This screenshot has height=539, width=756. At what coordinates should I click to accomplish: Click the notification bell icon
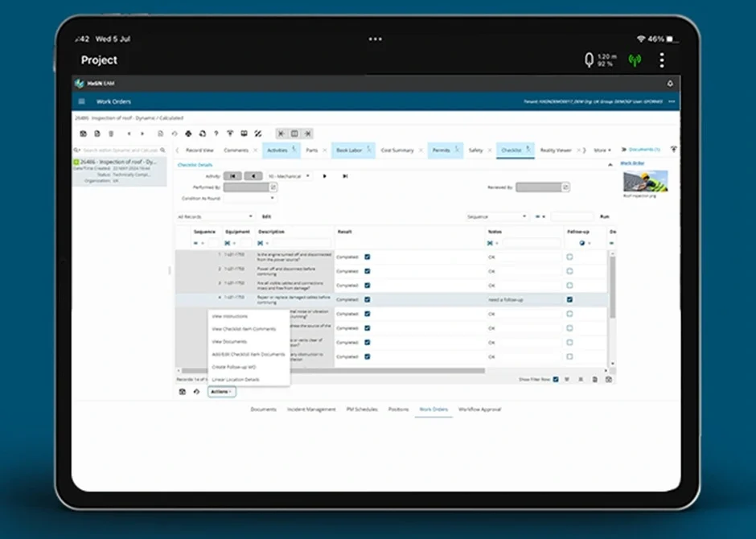[670, 83]
